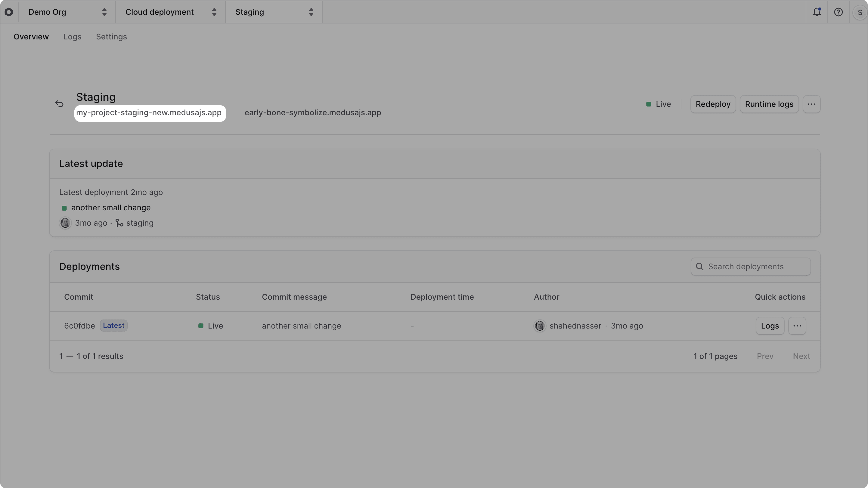Click the search magnifier in Deployments search
This screenshot has height=488, width=868.
699,266
